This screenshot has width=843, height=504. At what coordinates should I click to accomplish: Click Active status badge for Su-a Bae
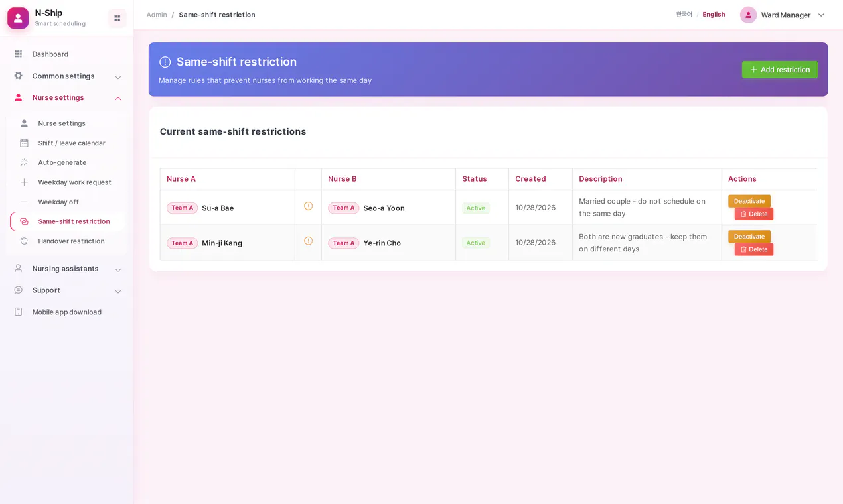tap(476, 208)
